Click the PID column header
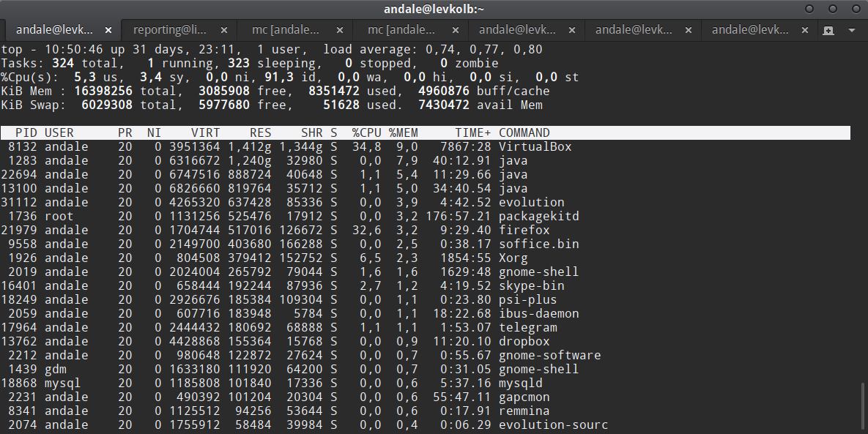Viewport: 868px width, 434px height. pos(26,132)
